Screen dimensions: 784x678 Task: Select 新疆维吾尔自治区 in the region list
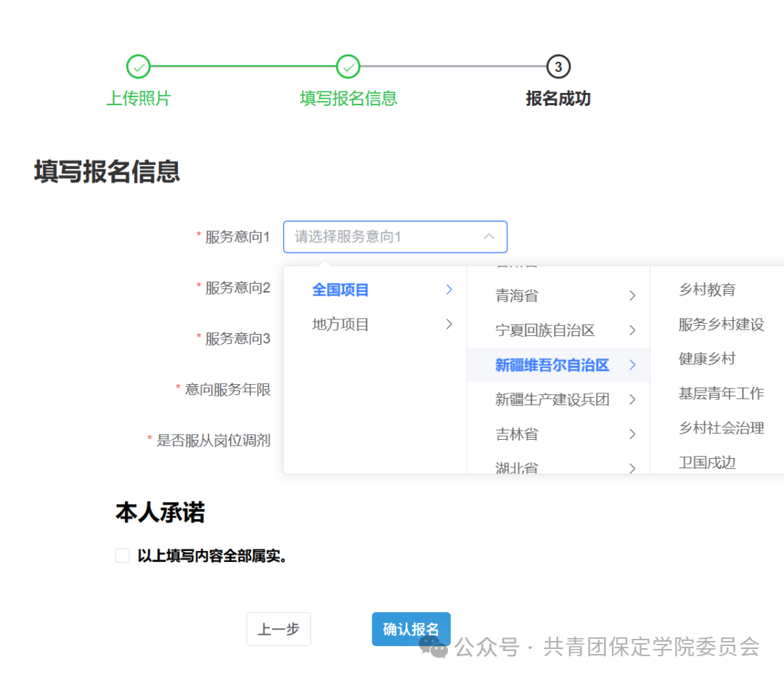552,365
